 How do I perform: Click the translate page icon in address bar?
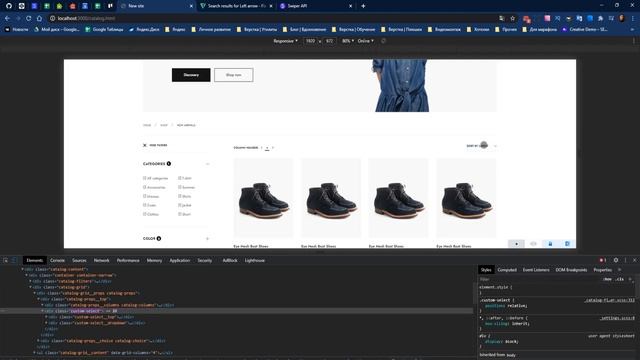point(502,18)
